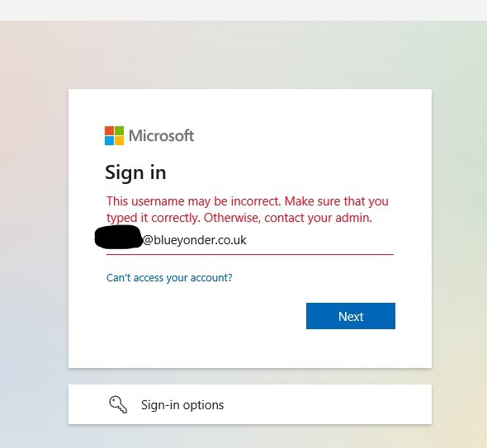Click the gray bar at top of page

pos(243,10)
